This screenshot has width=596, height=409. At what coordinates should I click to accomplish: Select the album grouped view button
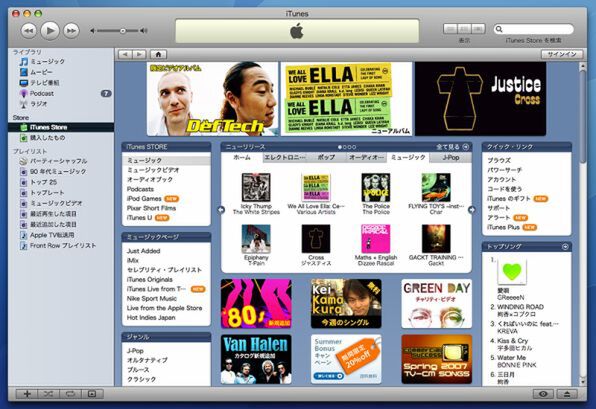(x=464, y=29)
